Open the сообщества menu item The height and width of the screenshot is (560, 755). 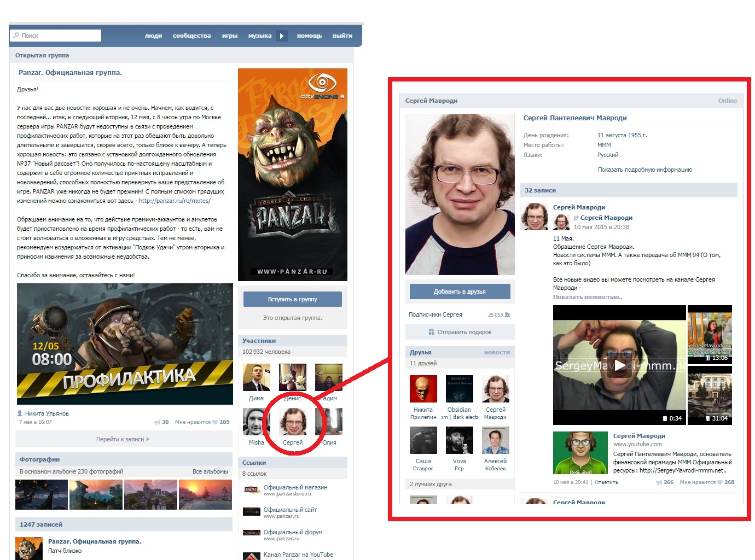191,36
